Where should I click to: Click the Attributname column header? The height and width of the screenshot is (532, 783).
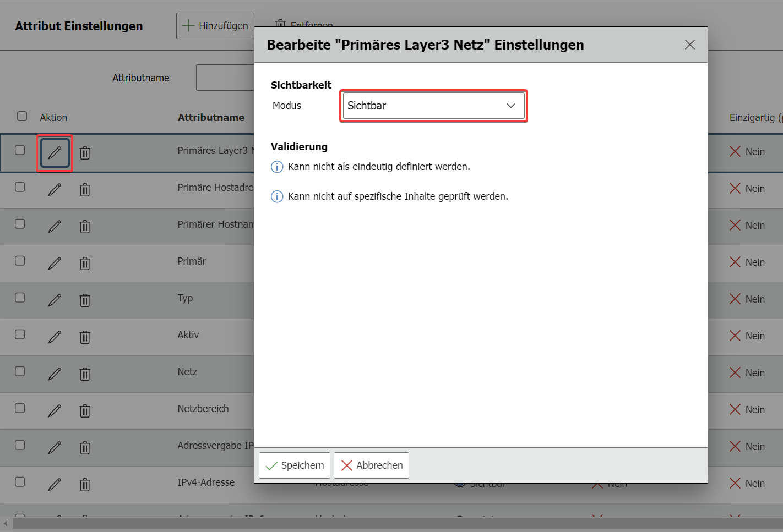coord(211,118)
